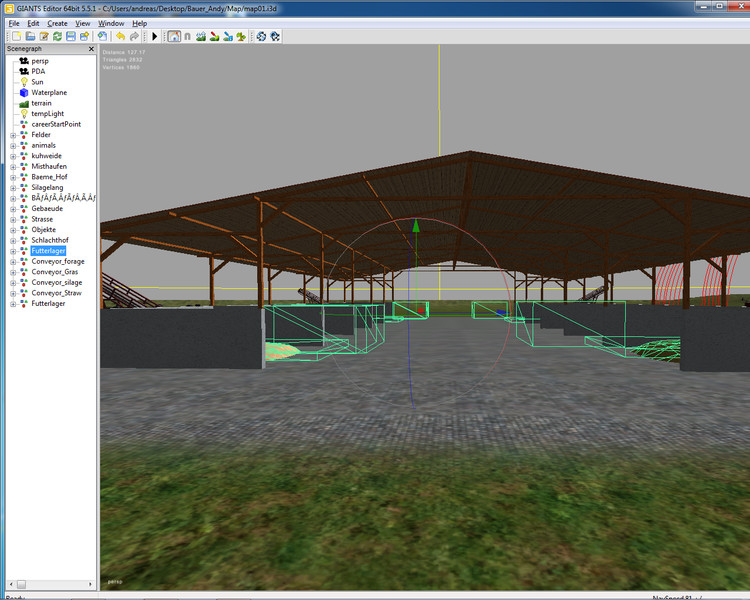Viewport: 750px width, 600px height.
Task: Expand the animals node
Action: coord(13,146)
